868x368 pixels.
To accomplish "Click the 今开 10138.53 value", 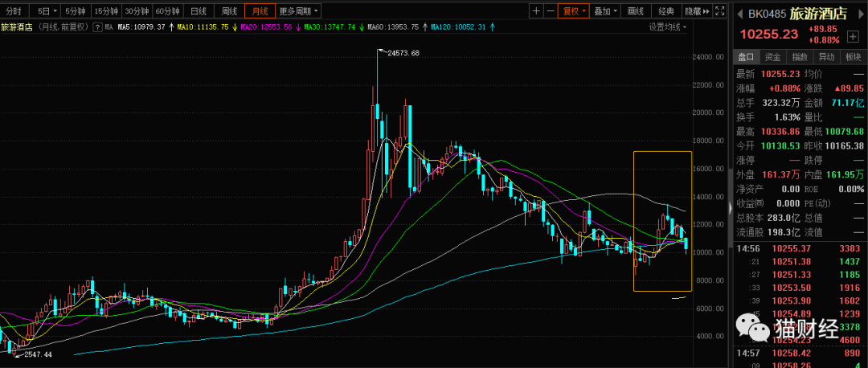I will 780,145.
